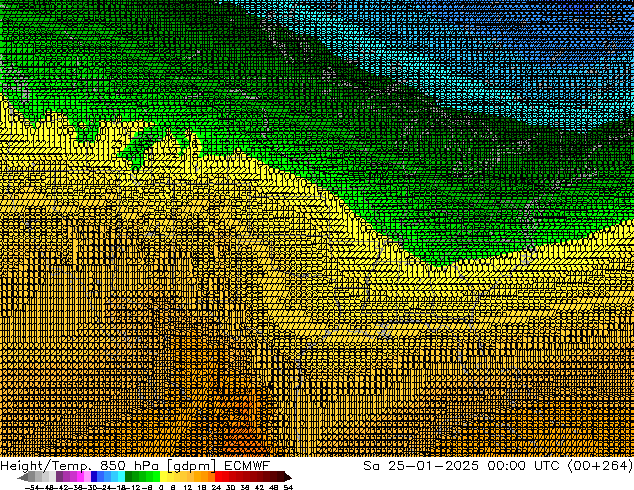634x490 pixels.
Task: Click the bright red legend swatch
Action: (218, 476)
